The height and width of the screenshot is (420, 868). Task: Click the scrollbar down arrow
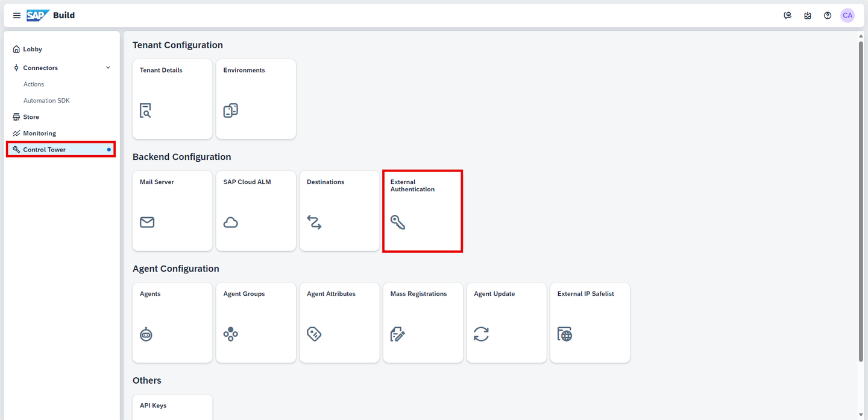click(x=861, y=415)
